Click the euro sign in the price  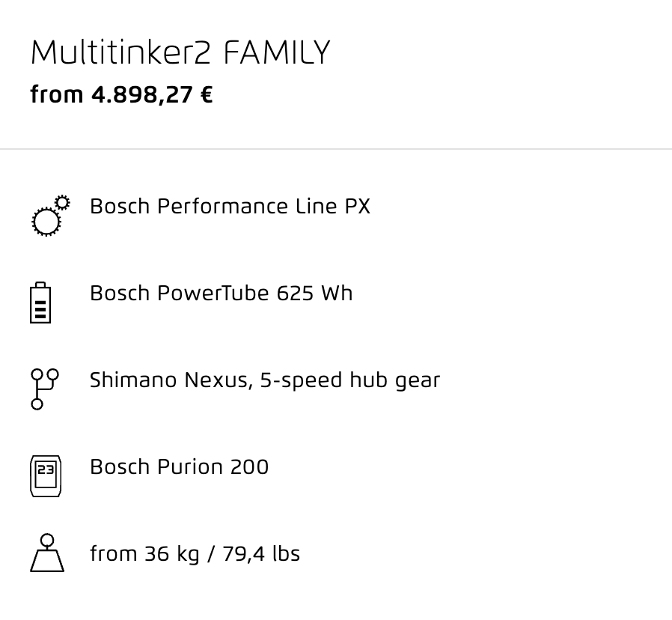[206, 95]
